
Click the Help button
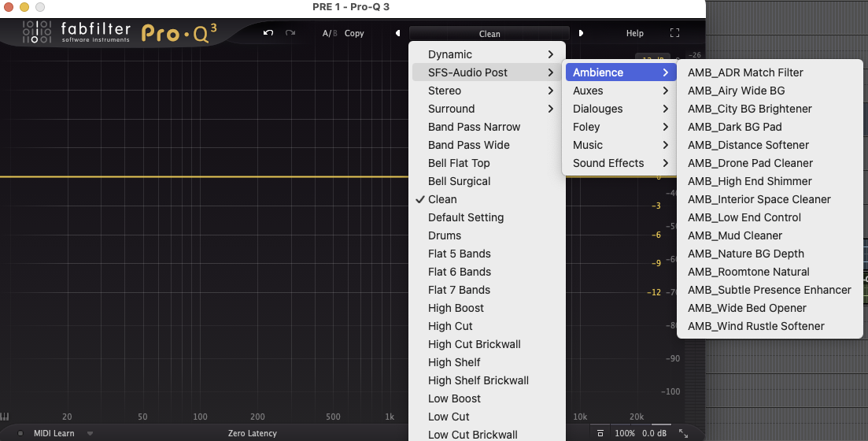634,33
